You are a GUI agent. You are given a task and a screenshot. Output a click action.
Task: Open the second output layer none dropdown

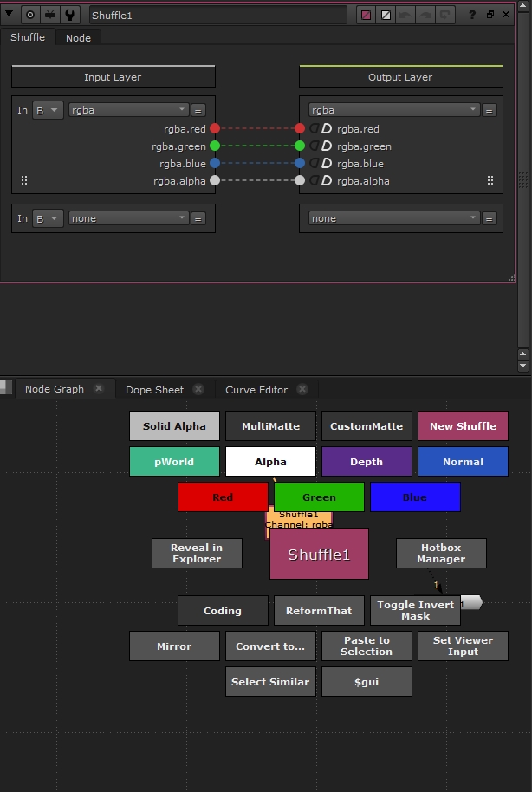[393, 218]
